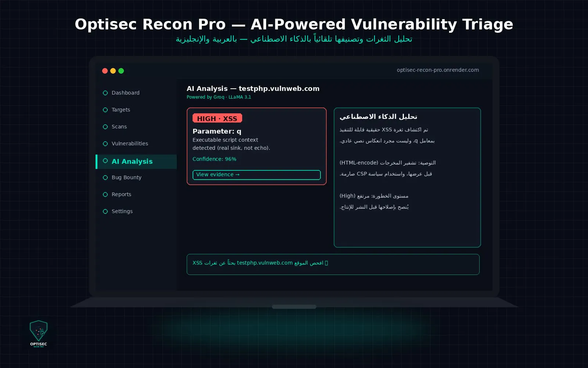Click the circle icon beside Settings
This screenshot has height=368, width=588.
pyautogui.click(x=105, y=211)
